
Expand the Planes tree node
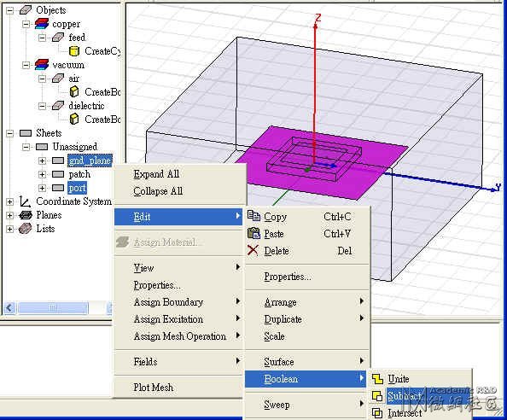click(x=9, y=215)
